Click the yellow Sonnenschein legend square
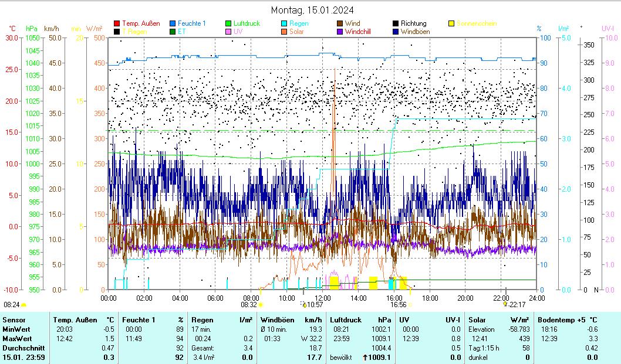 point(451,23)
